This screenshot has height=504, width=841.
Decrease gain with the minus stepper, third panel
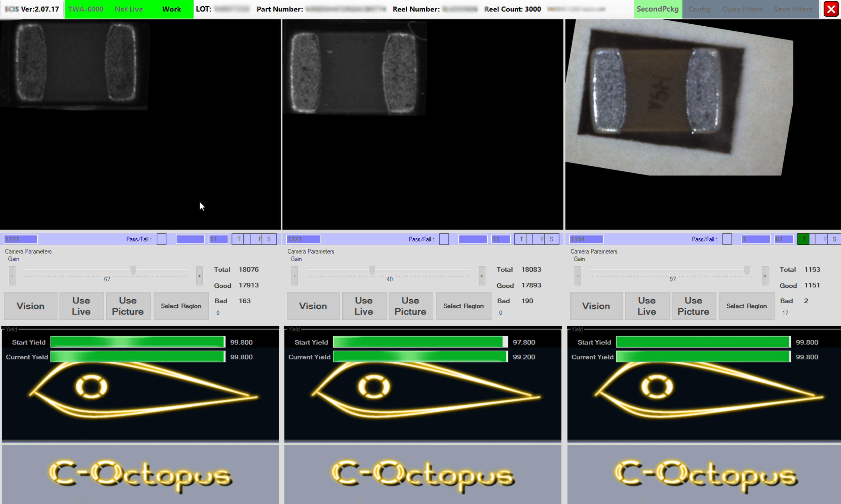pyautogui.click(x=577, y=275)
